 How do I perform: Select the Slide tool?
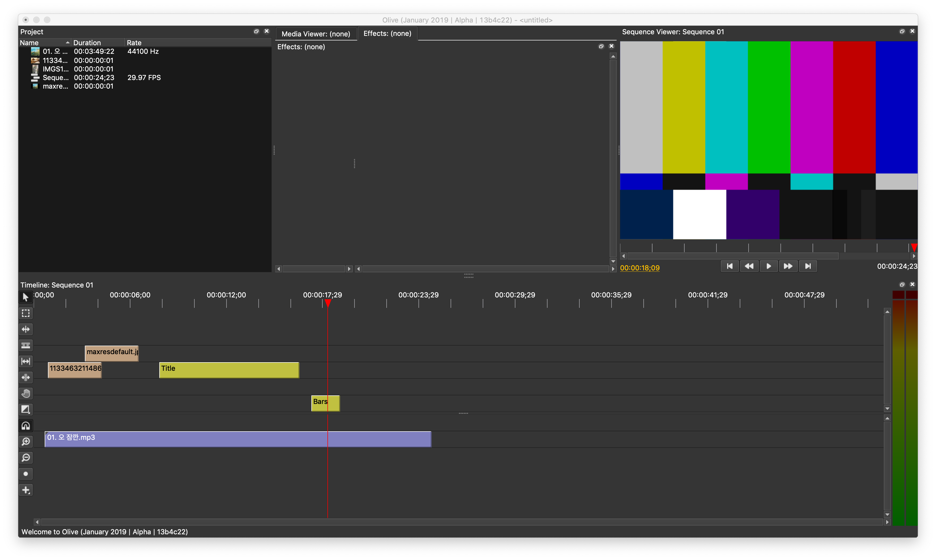[26, 377]
